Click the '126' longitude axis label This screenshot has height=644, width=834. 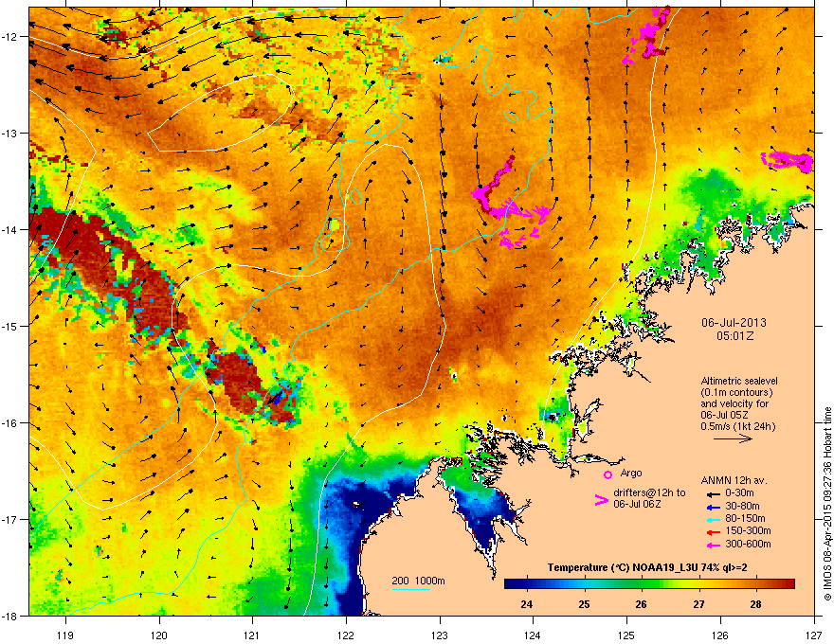[720, 635]
